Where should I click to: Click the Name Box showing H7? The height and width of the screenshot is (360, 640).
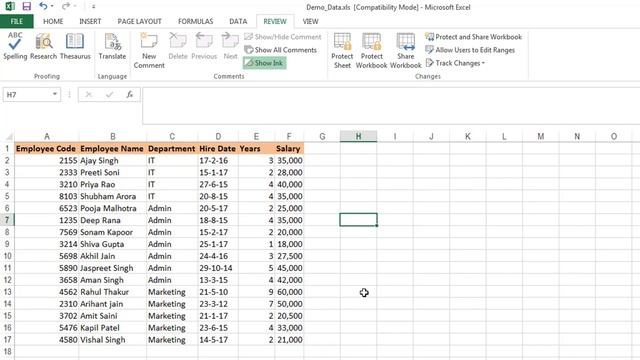pos(27,94)
